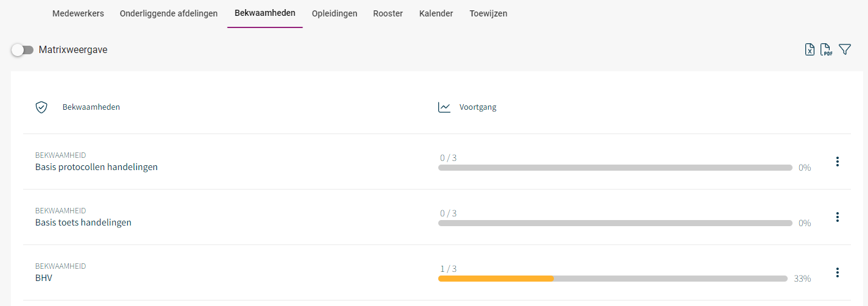Open the Onderliggende afdelingen tab
868x306 pixels.
pos(169,13)
